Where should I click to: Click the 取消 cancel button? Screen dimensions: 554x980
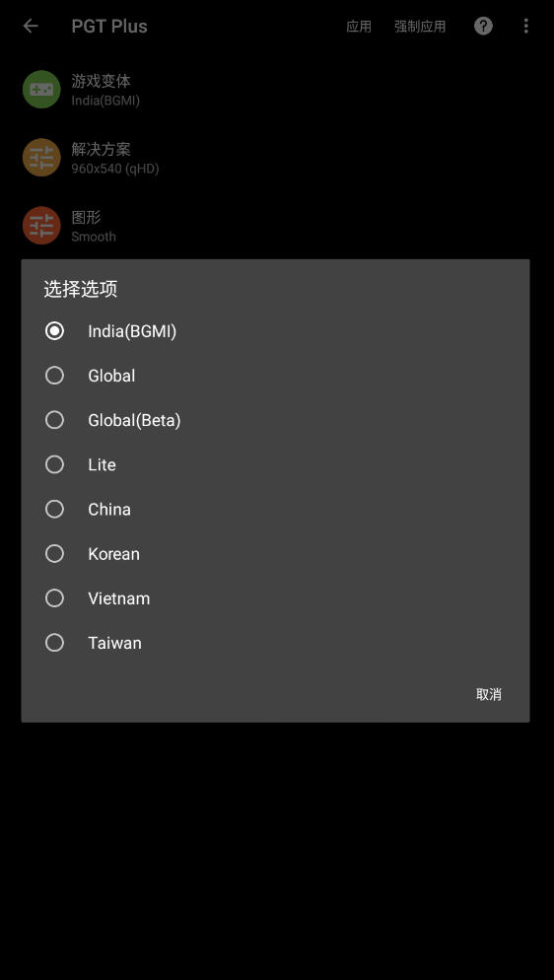488,694
